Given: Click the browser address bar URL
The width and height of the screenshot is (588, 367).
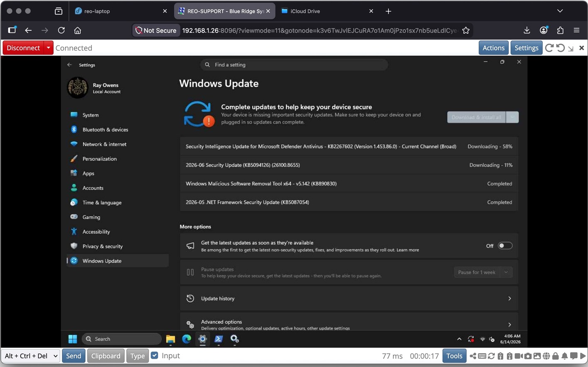Looking at the screenshot, I should [319, 30].
